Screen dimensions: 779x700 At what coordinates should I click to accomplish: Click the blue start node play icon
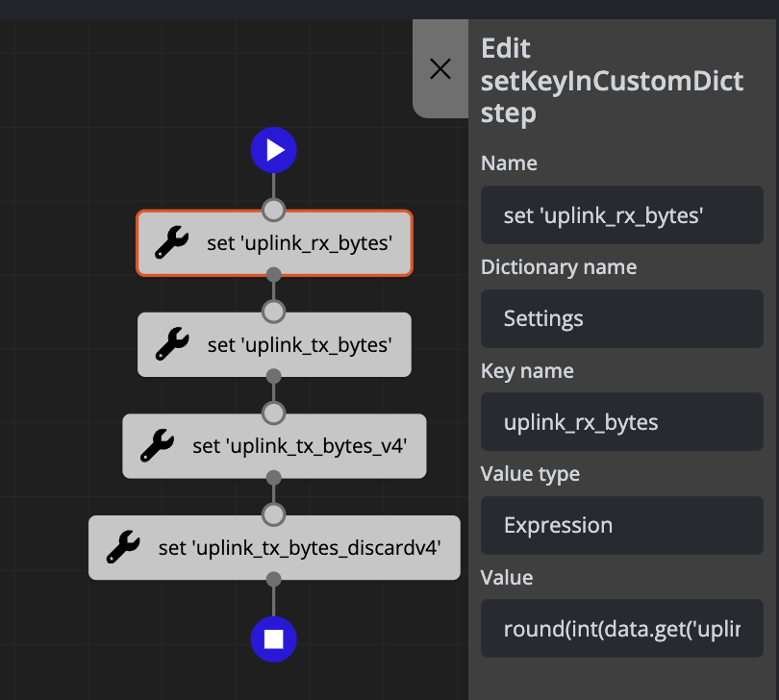pos(274,150)
